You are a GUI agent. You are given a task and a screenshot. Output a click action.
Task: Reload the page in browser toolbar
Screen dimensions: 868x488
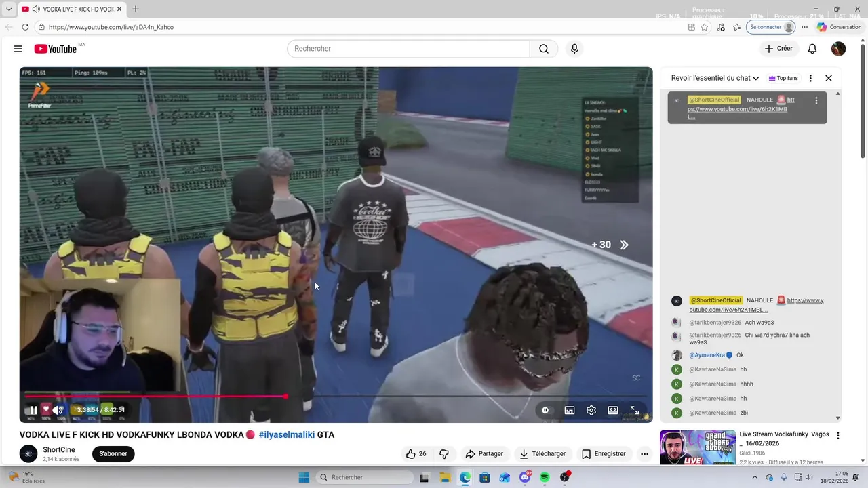click(x=26, y=27)
